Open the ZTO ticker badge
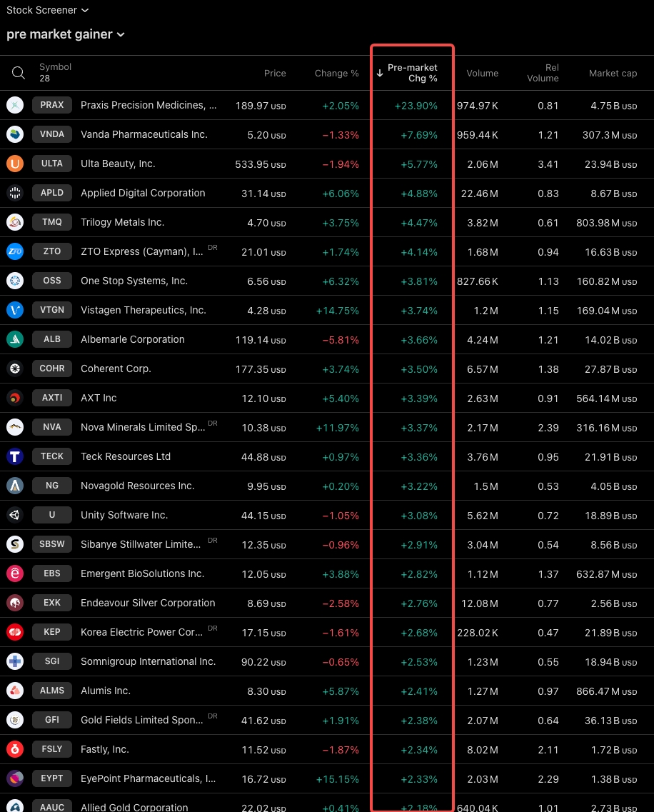This screenshot has width=654, height=812. coord(52,251)
